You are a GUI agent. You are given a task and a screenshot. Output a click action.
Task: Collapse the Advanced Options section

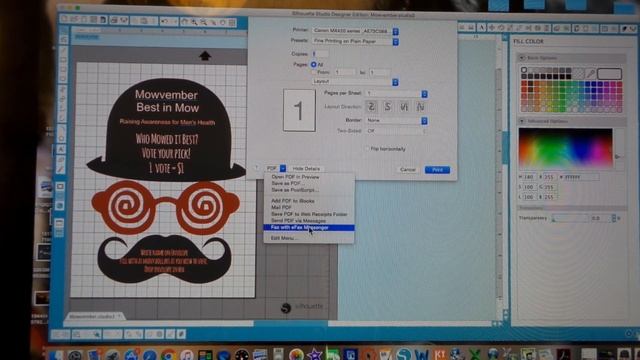tap(522, 122)
